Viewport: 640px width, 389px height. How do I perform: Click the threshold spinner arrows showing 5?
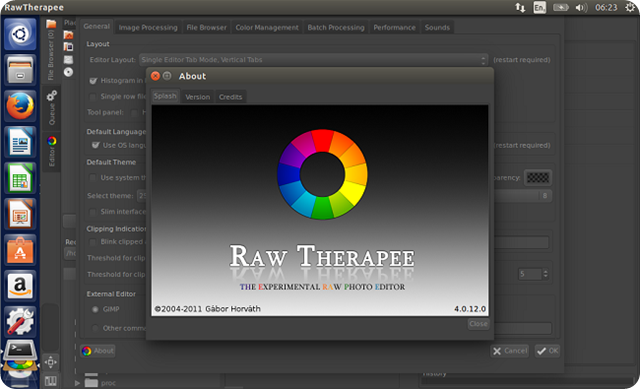(546, 274)
